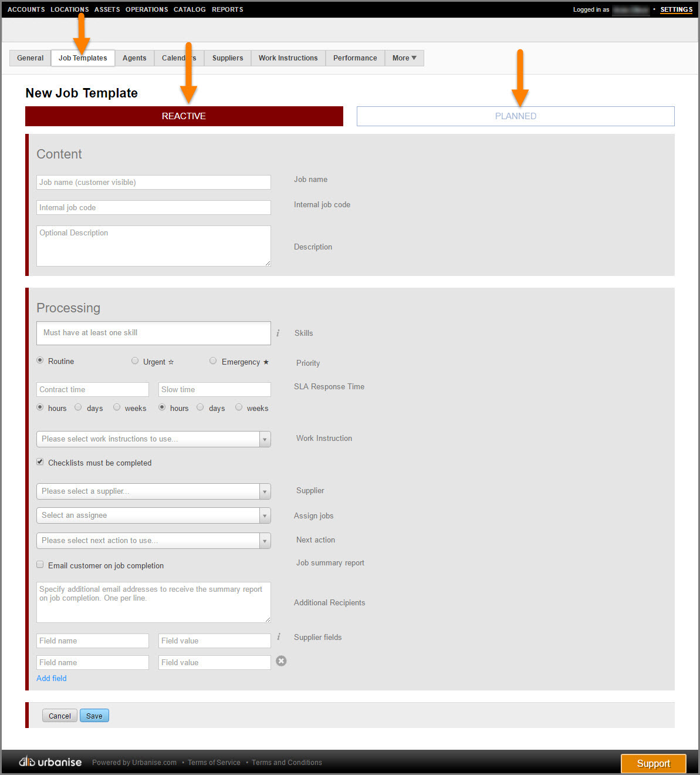Select the Emergency priority option
Screen dimensions: 700x775
[x=213, y=361]
